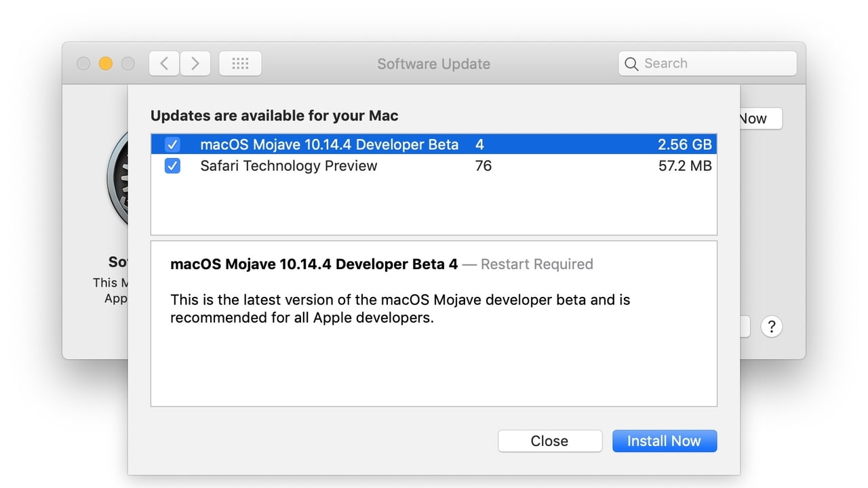The width and height of the screenshot is (868, 488).
Task: Show all preferences with the grid icon
Action: coord(240,64)
